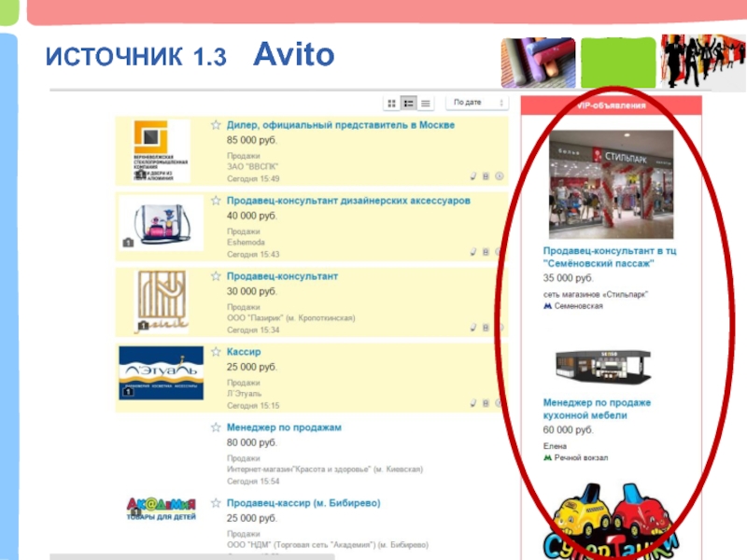This screenshot has width=747, height=560.
Task: Click the square icon in the дизайнерских аксессуаров listing
Action: (x=486, y=252)
